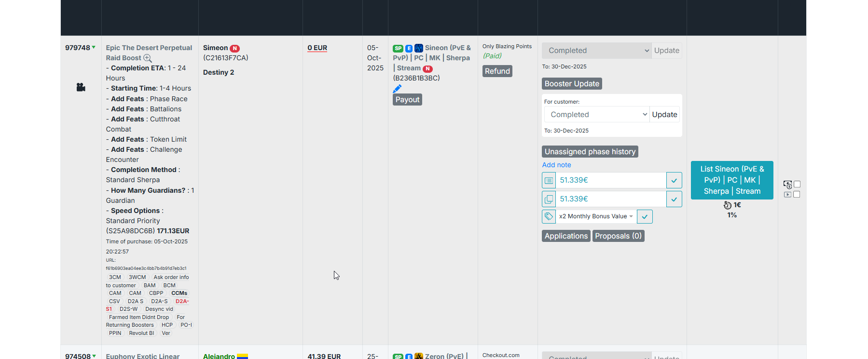Click the play video icon beside the lower checkbox
The image size is (868, 359).
[x=787, y=195]
